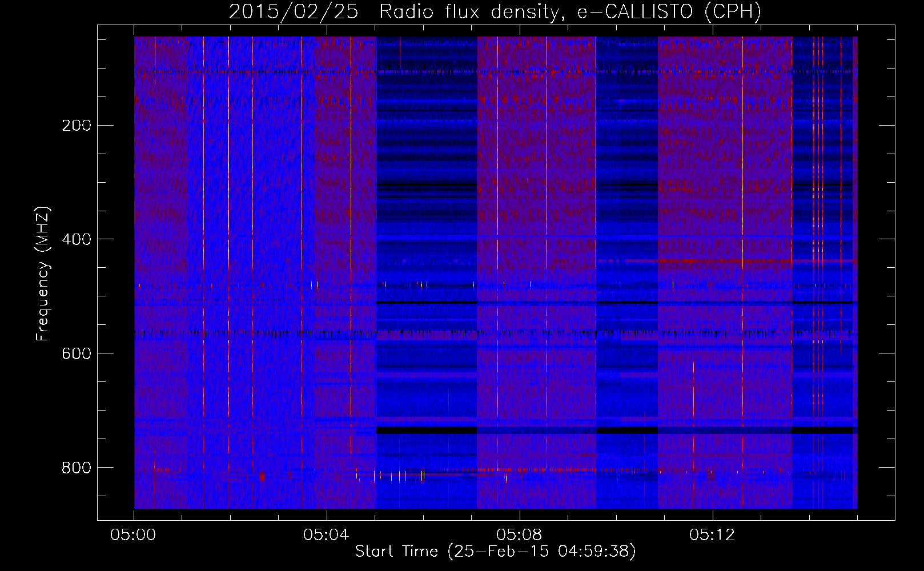Click the 200 frequency tick label
The width and height of the screenshot is (924, 571).
pos(76,126)
